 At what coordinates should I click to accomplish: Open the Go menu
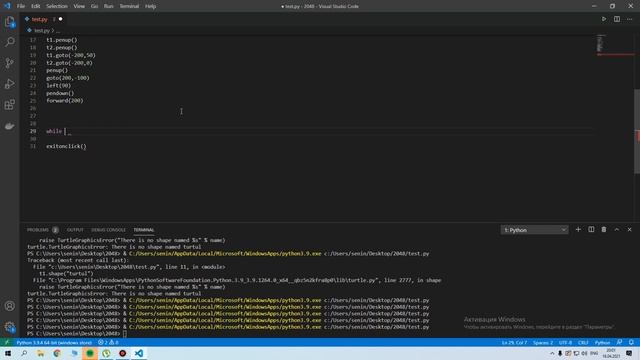[x=94, y=6]
